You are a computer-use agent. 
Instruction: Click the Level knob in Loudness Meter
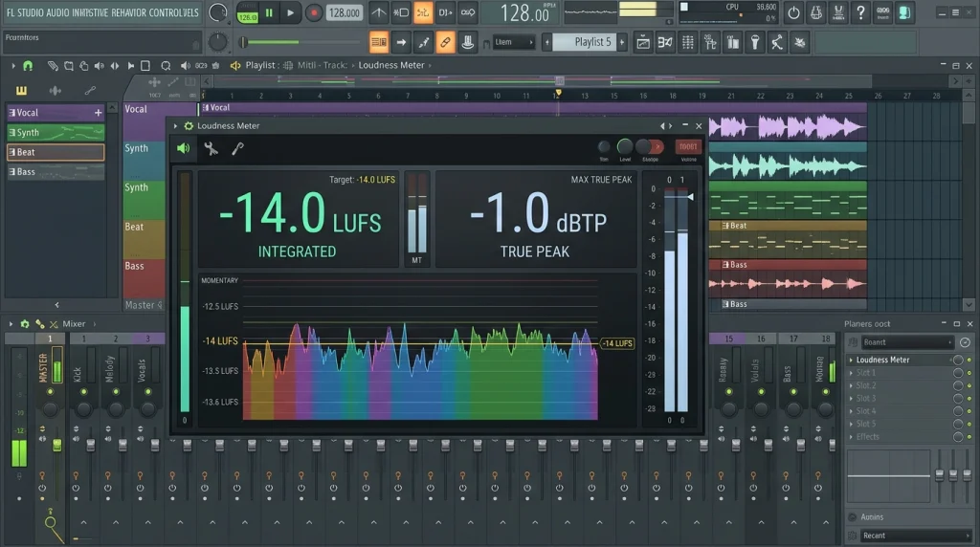click(624, 146)
